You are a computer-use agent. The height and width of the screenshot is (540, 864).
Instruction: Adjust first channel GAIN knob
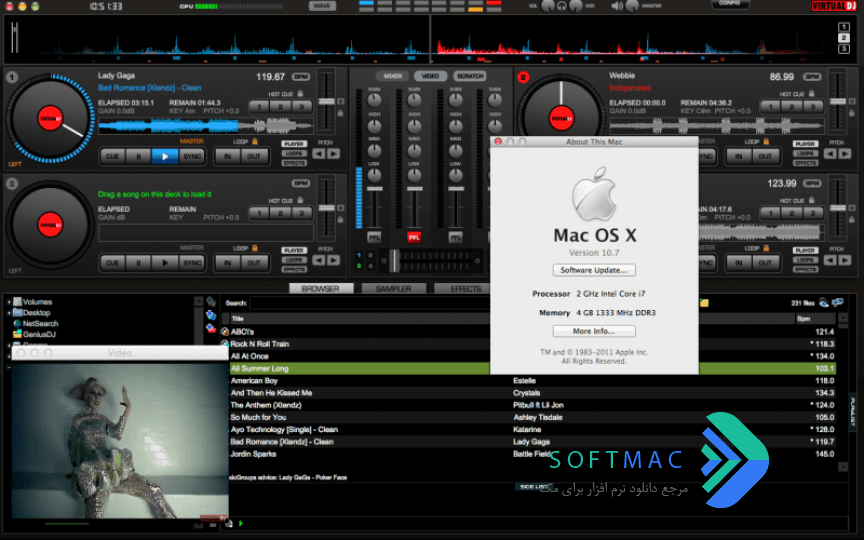pyautogui.click(x=374, y=100)
